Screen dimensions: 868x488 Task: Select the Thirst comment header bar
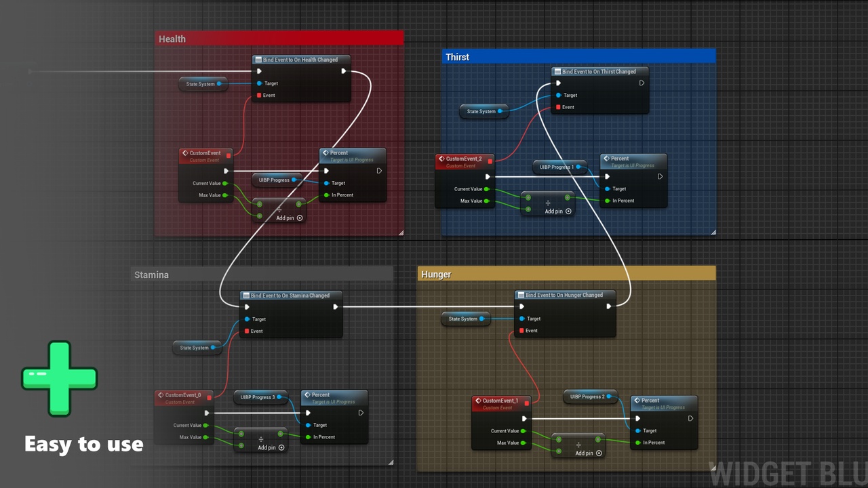pos(578,57)
